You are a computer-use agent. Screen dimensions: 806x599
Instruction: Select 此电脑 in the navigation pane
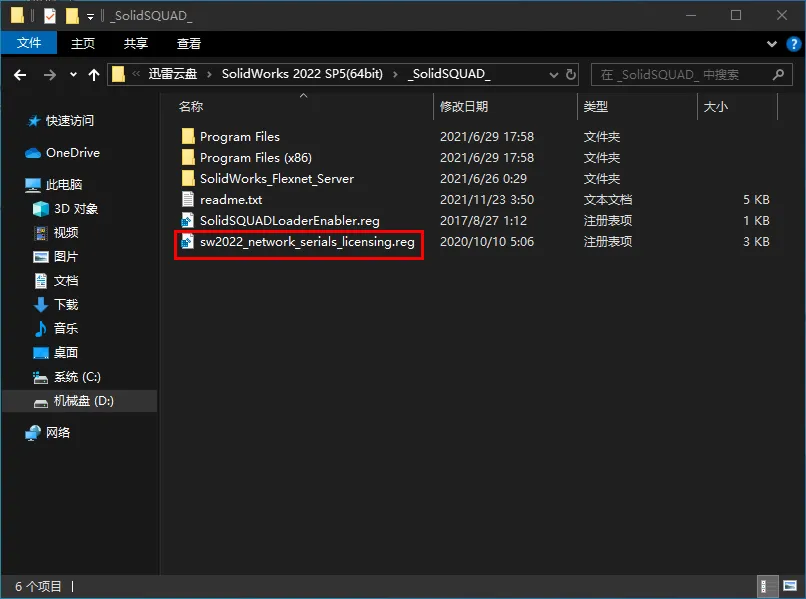(64, 185)
